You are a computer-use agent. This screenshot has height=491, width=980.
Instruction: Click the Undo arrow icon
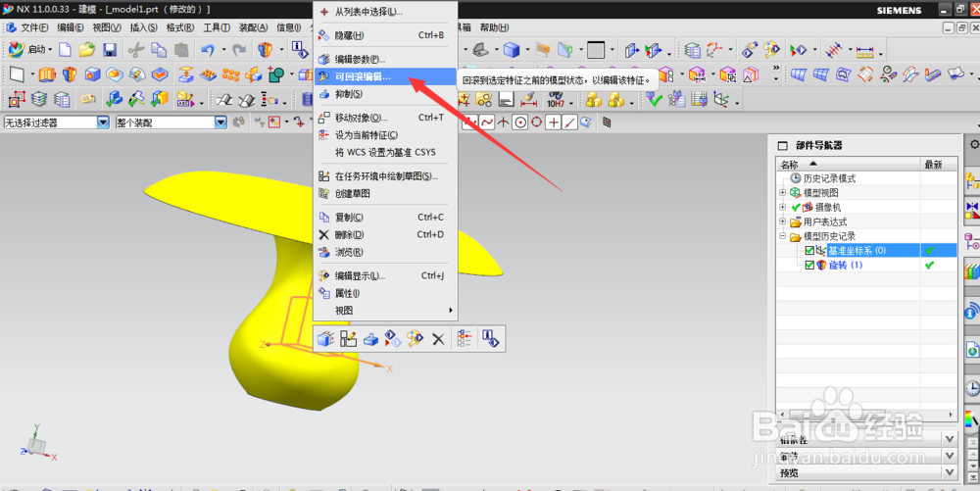pyautogui.click(x=208, y=49)
